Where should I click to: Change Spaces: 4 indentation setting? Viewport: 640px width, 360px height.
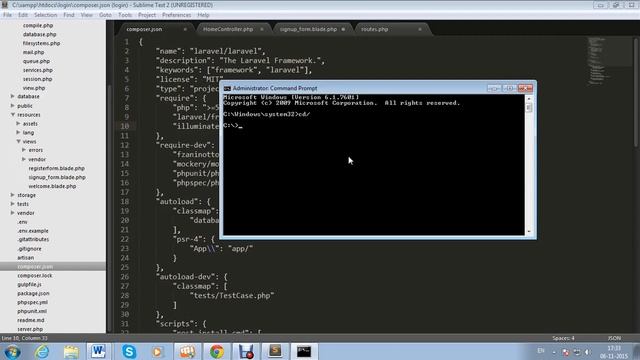(x=563, y=338)
